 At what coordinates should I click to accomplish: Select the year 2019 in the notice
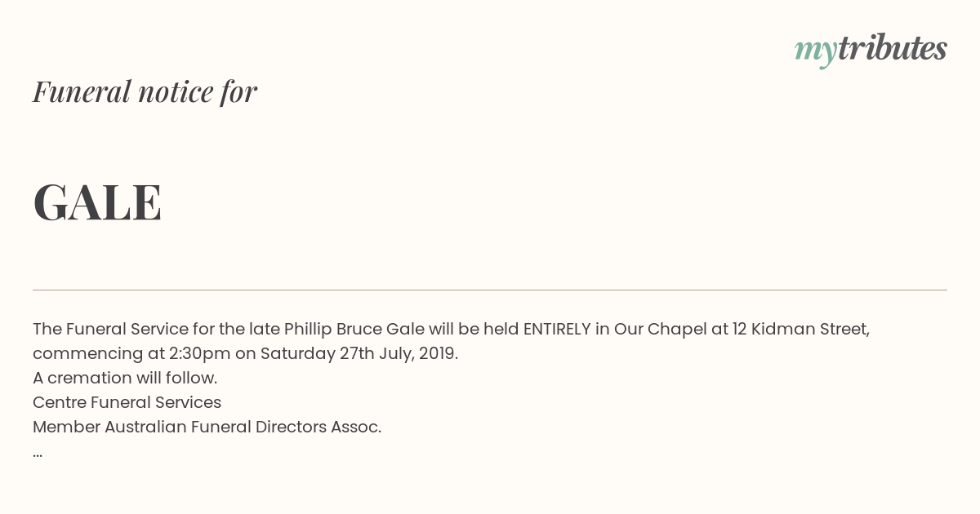click(437, 353)
